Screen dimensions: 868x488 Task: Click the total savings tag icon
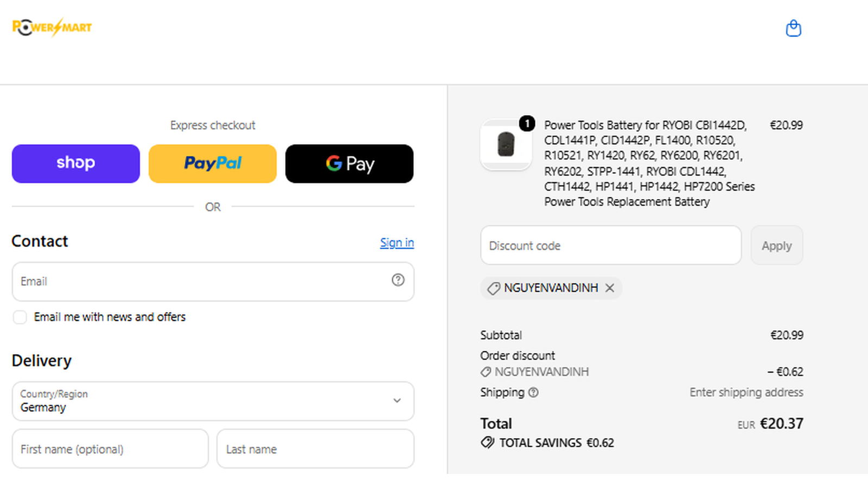pyautogui.click(x=487, y=442)
